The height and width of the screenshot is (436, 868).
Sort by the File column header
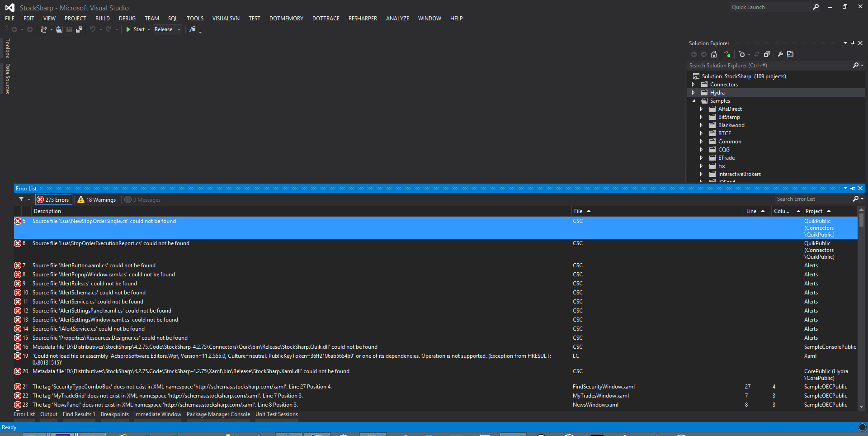pyautogui.click(x=658, y=211)
